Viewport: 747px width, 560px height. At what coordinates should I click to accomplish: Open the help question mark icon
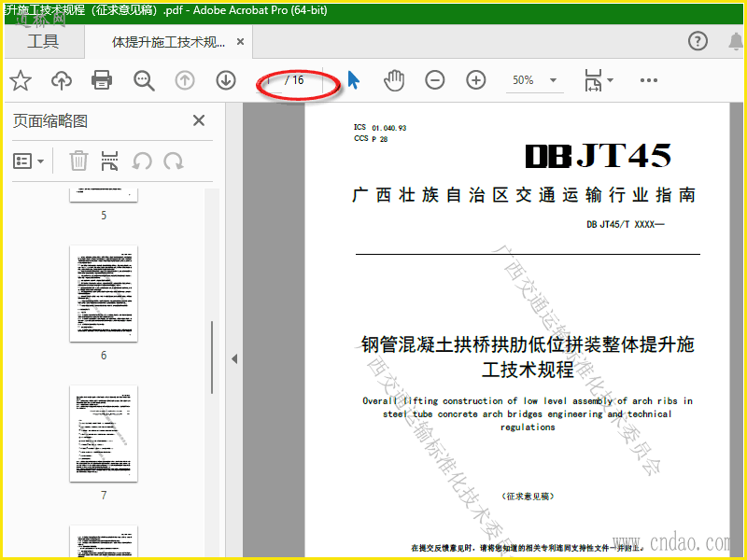pos(698,41)
